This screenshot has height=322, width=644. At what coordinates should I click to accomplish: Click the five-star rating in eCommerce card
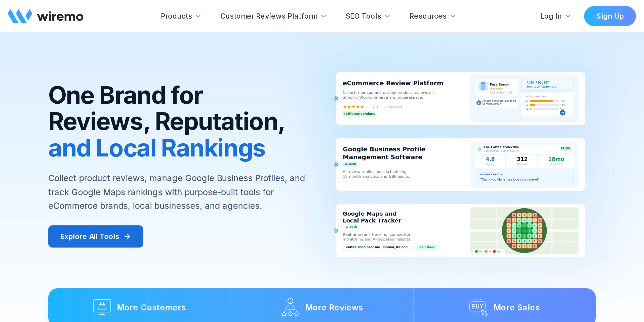pos(353,107)
